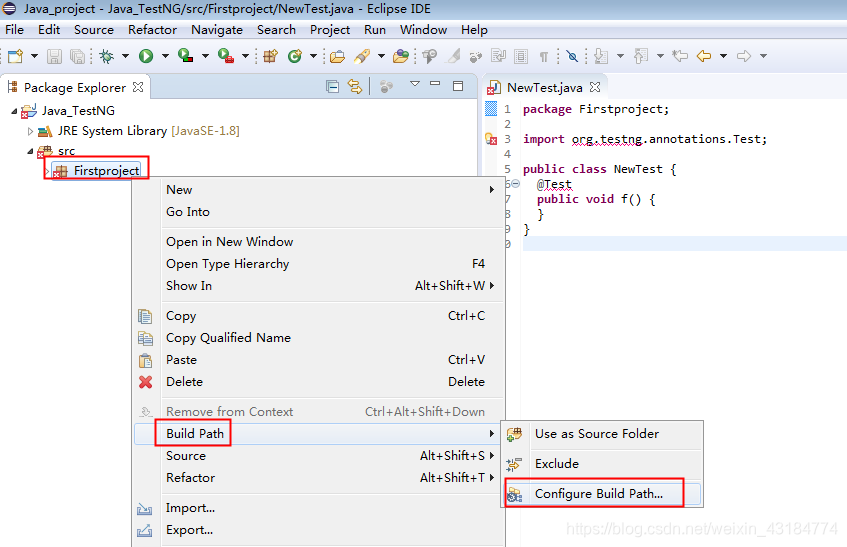Open the External Tools dropdown arrow
The width and height of the screenshot is (847, 547).
(x=245, y=56)
